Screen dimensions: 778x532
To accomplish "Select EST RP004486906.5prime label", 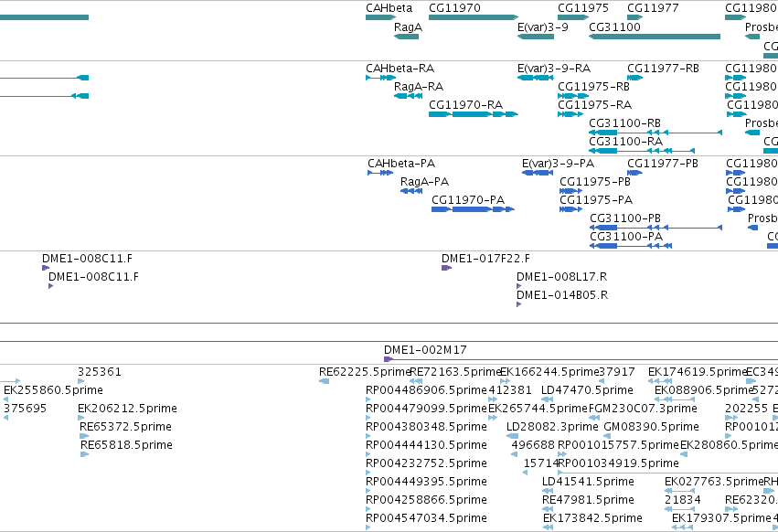I will (x=426, y=390).
